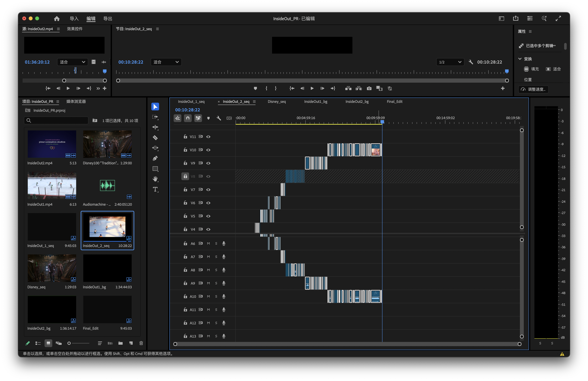Click the timeline wrench settings icon

point(219,118)
